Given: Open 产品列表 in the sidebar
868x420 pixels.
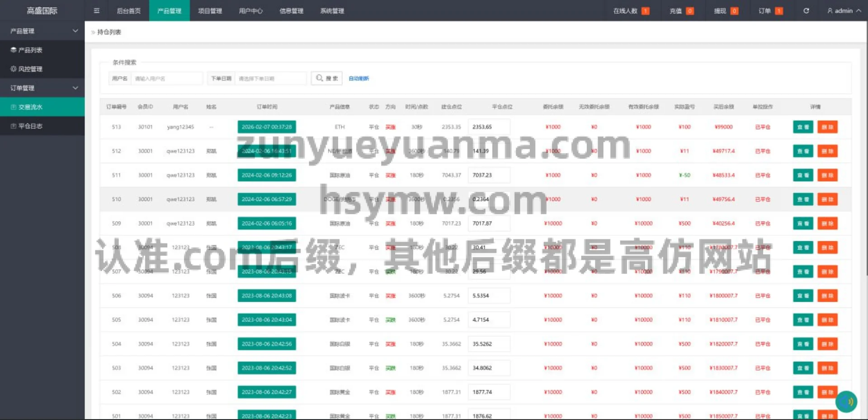Looking at the screenshot, I should (30, 50).
